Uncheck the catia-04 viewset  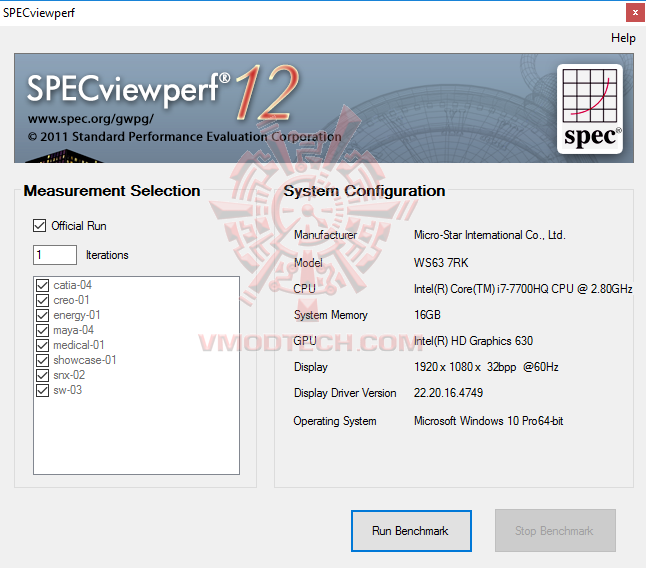tap(42, 285)
